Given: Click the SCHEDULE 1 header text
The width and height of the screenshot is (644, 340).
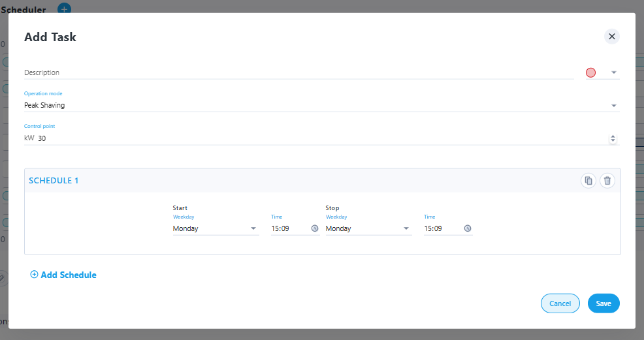Looking at the screenshot, I should coord(54,181).
